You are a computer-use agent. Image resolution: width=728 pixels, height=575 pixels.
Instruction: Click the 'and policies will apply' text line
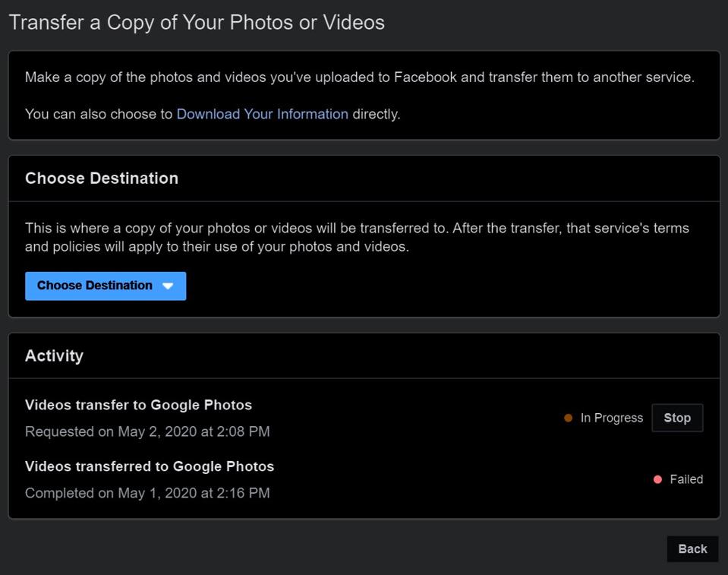click(x=216, y=247)
